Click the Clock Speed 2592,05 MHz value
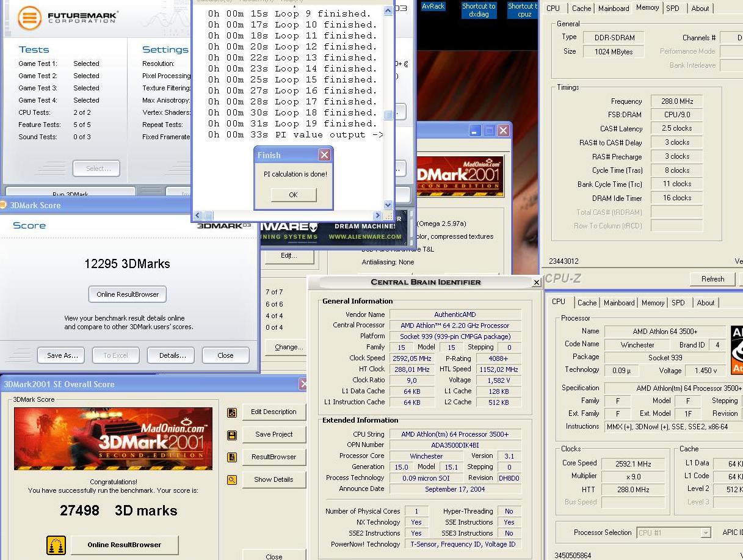This screenshot has height=560, width=743. tap(413, 358)
